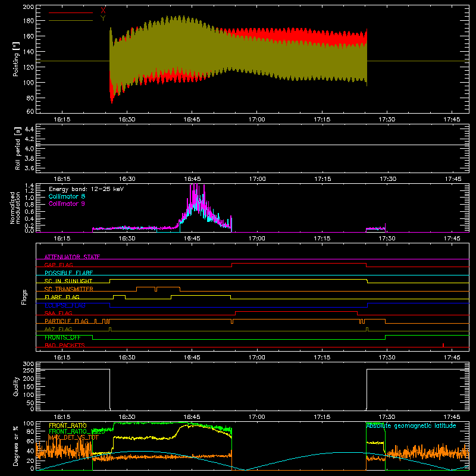Click the FRONTS_OFF flag label
The height and width of the screenshot is (476, 476).
(x=62, y=337)
